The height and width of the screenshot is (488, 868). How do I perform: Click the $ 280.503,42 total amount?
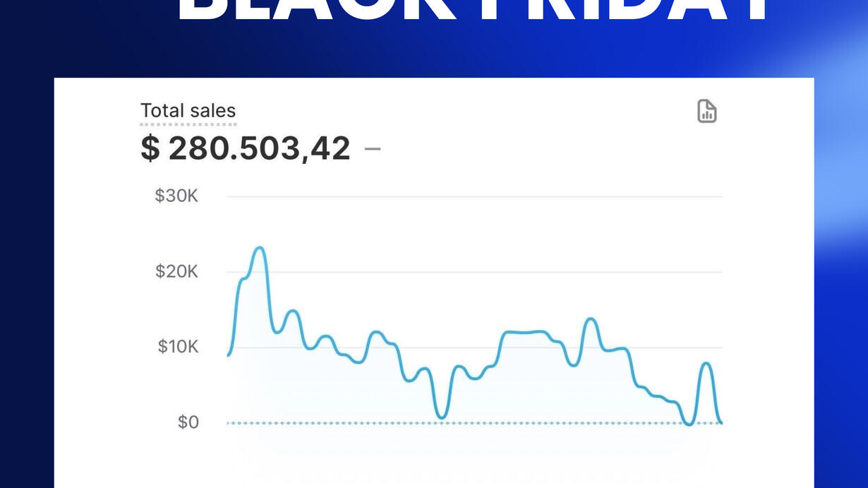245,148
